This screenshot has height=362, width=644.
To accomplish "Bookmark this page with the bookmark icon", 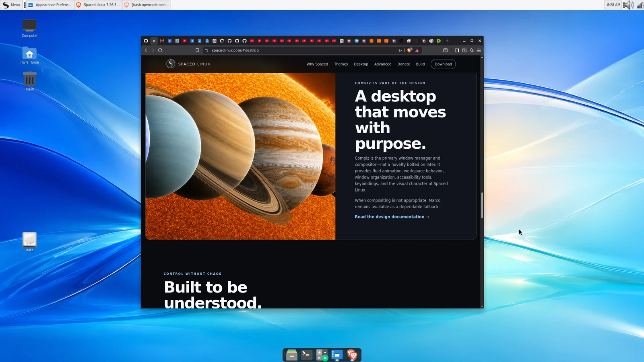I will point(197,50).
